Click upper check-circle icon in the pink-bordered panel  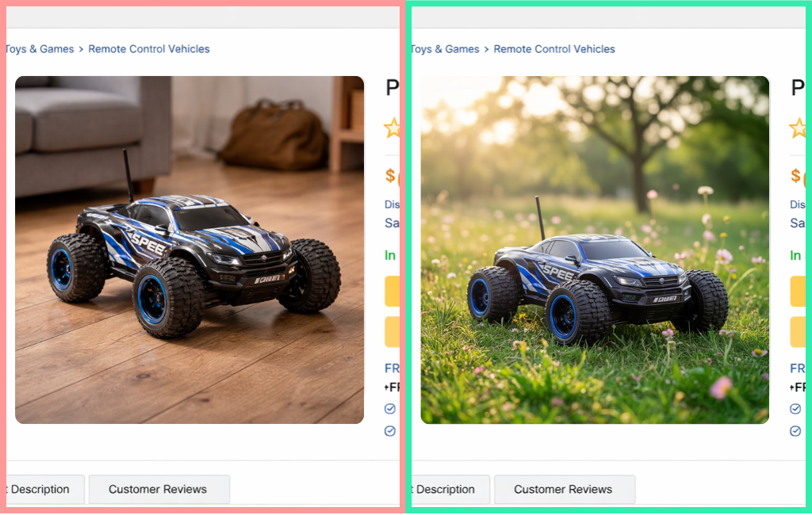point(390,409)
